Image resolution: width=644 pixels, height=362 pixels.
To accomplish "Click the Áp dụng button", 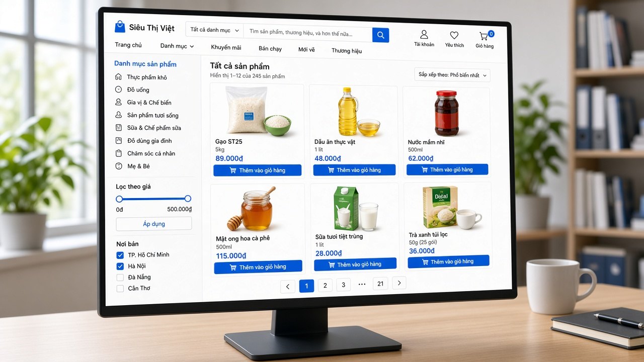I will click(x=154, y=224).
